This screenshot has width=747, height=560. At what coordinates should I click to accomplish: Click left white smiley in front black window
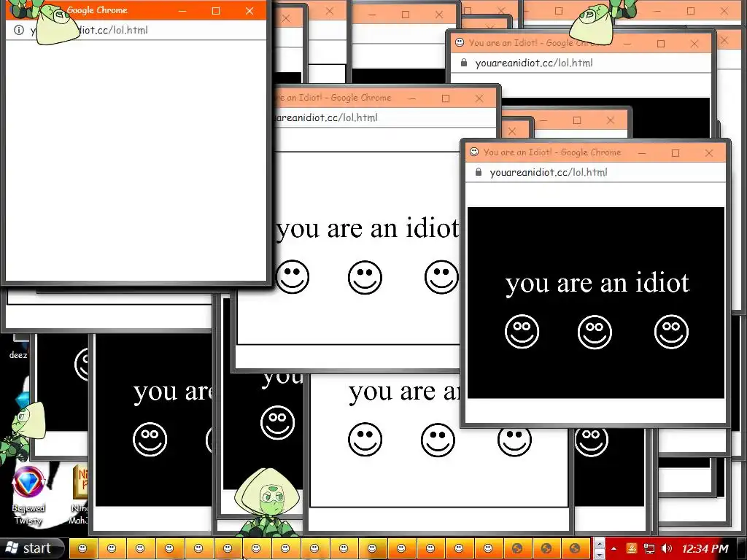click(x=522, y=332)
